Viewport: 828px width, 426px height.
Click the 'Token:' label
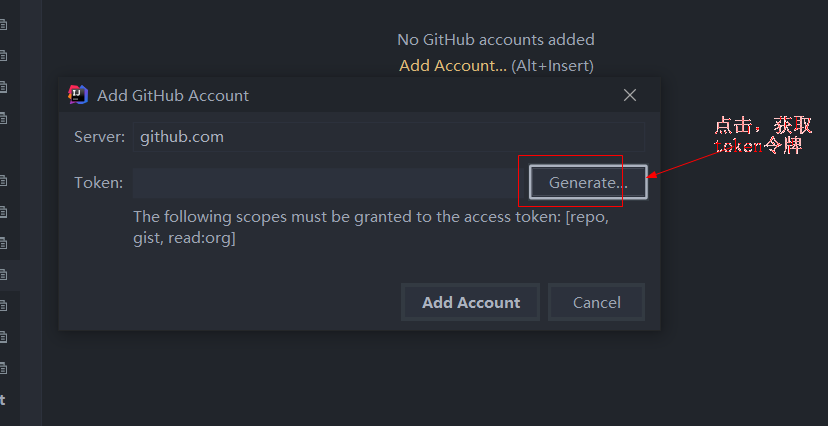[98, 183]
